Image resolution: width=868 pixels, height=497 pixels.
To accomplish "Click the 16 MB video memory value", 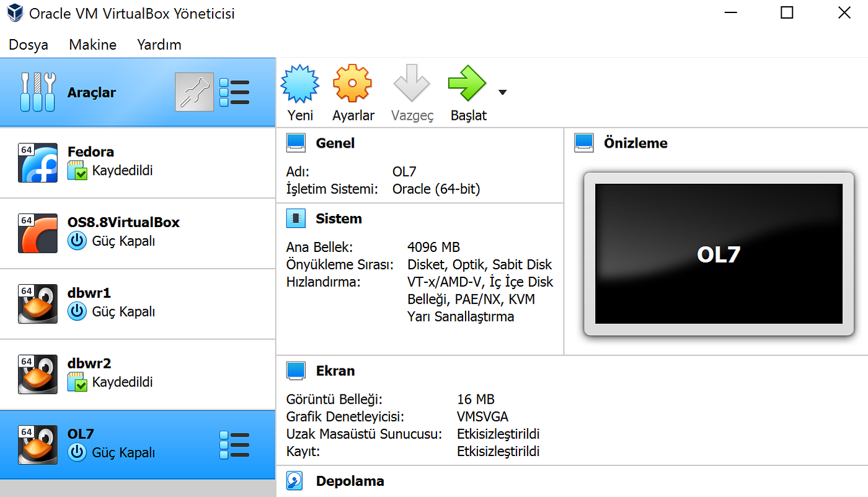I will (x=476, y=400).
